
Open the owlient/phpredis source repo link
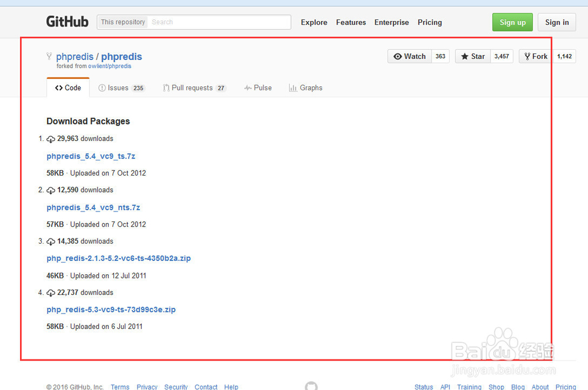109,66
